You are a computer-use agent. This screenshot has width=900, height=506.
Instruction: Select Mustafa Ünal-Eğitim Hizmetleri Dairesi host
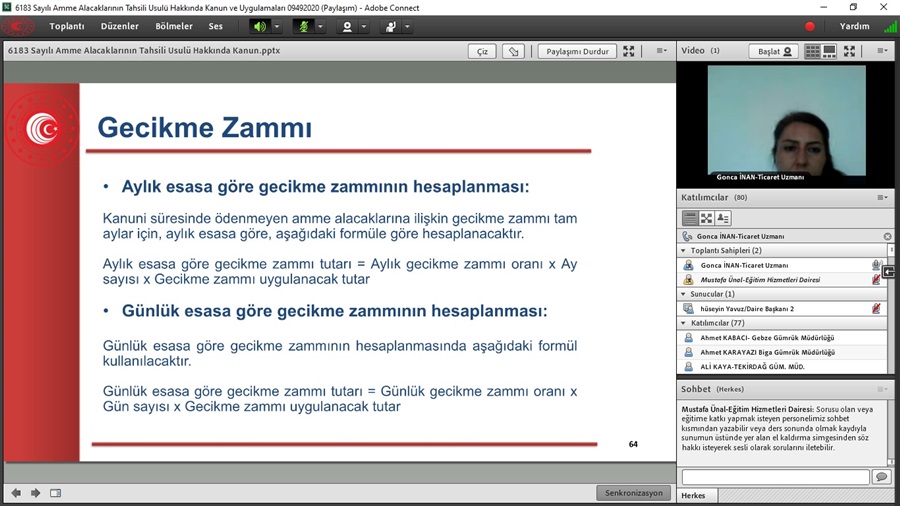(x=760, y=280)
